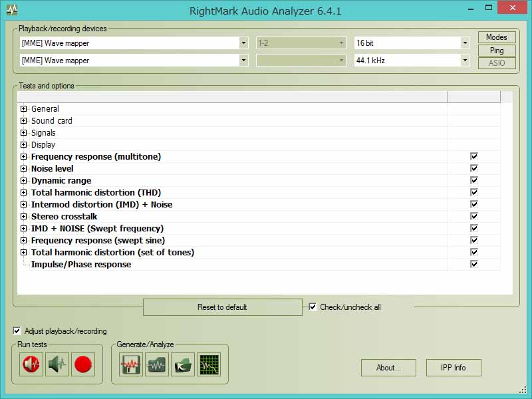Launch the green grid spectrum analyzer icon
The image size is (532, 399).
click(x=209, y=364)
